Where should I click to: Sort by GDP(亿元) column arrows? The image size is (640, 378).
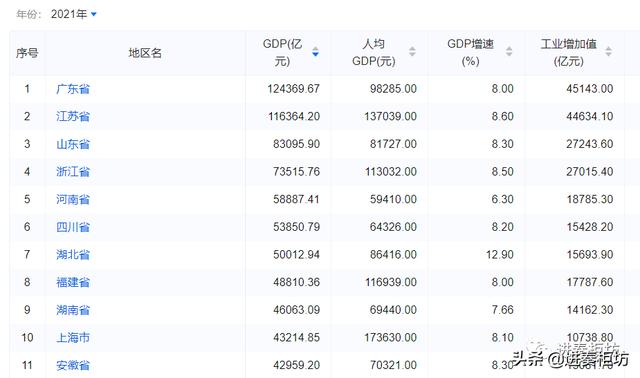coord(315,52)
